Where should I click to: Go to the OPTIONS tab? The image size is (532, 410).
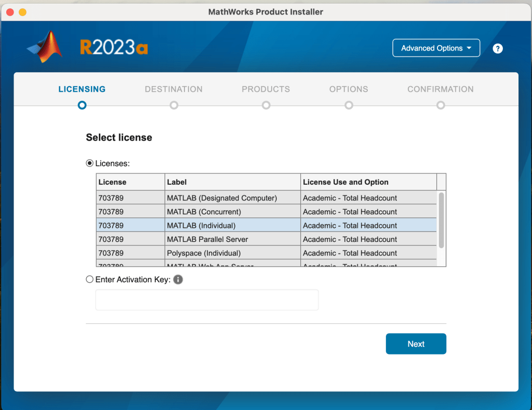tap(349, 89)
